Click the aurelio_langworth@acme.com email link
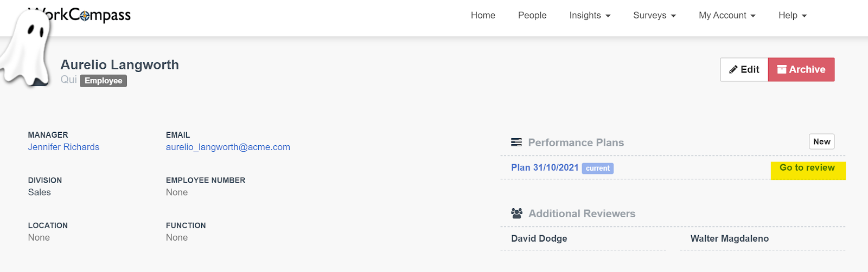The width and height of the screenshot is (868, 272). pos(228,147)
